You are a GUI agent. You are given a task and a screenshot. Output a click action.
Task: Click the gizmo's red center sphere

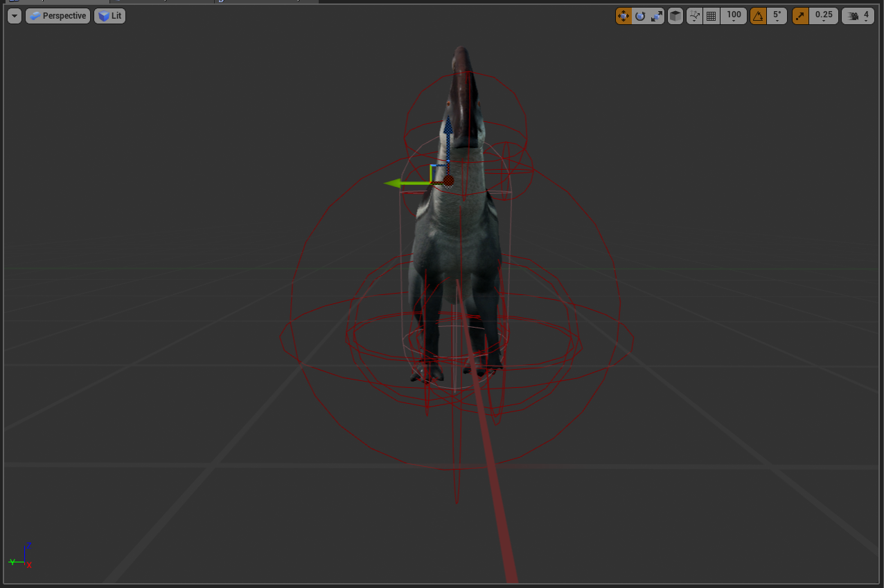[448, 181]
